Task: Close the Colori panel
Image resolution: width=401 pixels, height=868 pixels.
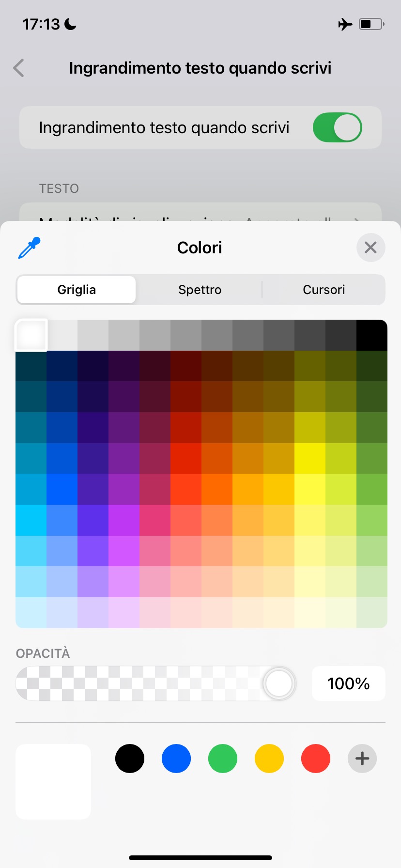Action: pyautogui.click(x=370, y=248)
